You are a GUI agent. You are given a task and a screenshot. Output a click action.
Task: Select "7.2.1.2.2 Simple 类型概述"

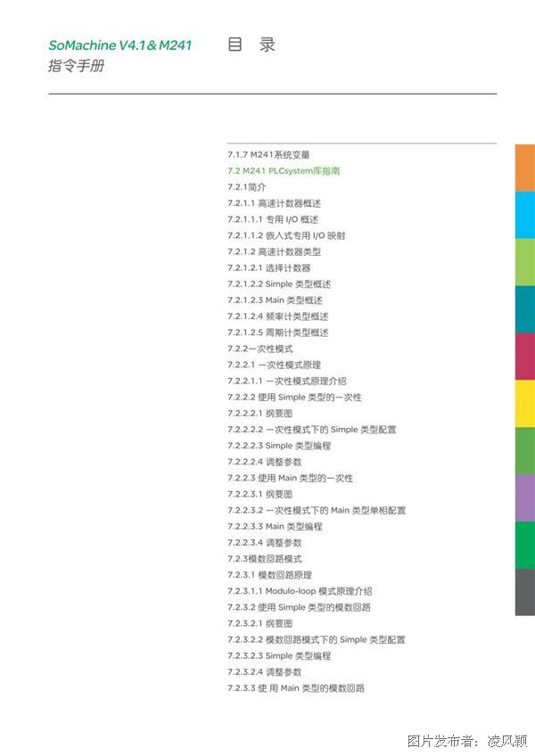279,284
